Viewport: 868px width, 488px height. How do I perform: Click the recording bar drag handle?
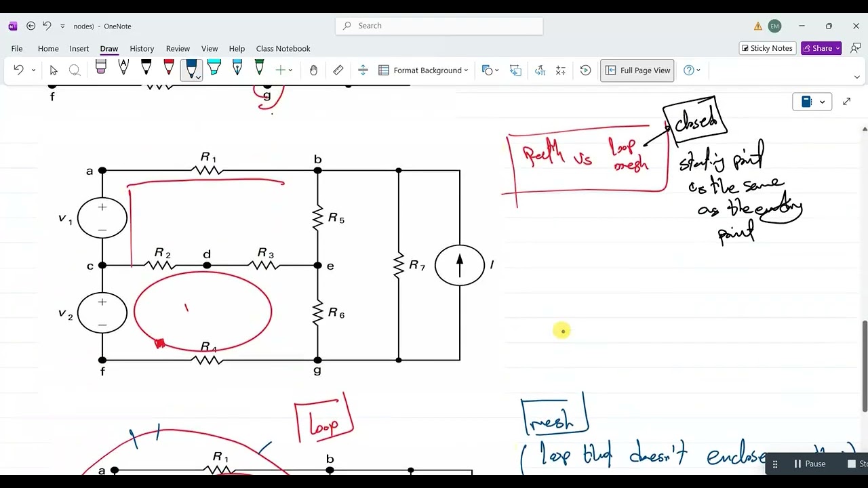(775, 464)
